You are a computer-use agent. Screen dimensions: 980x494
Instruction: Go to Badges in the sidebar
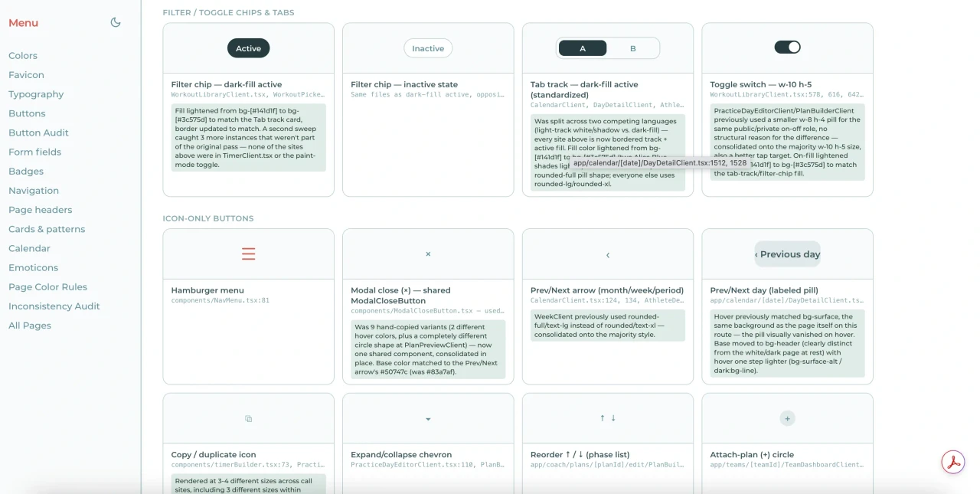pyautogui.click(x=26, y=171)
